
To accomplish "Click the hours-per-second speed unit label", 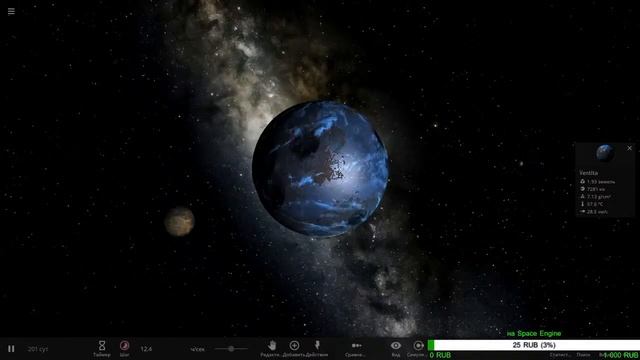I will (198, 349).
